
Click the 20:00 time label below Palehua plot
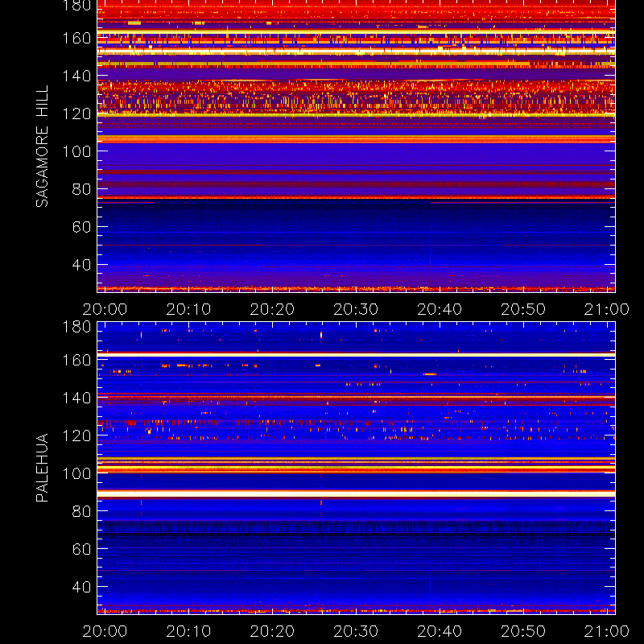tap(105, 631)
